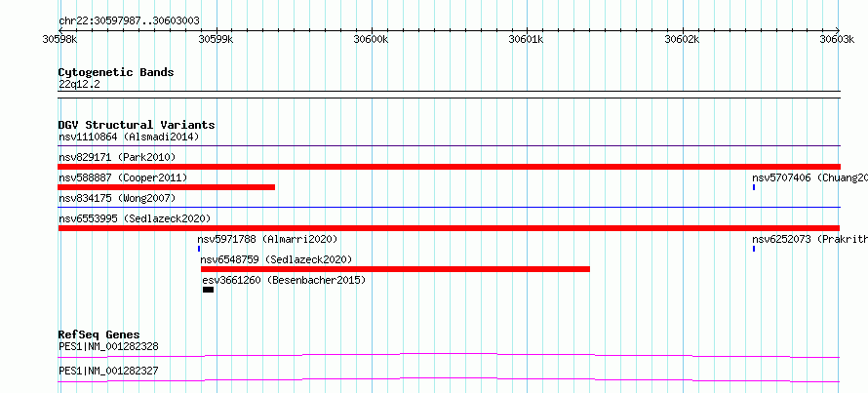Click the Cytogenetic Bands track title
Viewport: 868px width, 393px height.
pyautogui.click(x=116, y=72)
